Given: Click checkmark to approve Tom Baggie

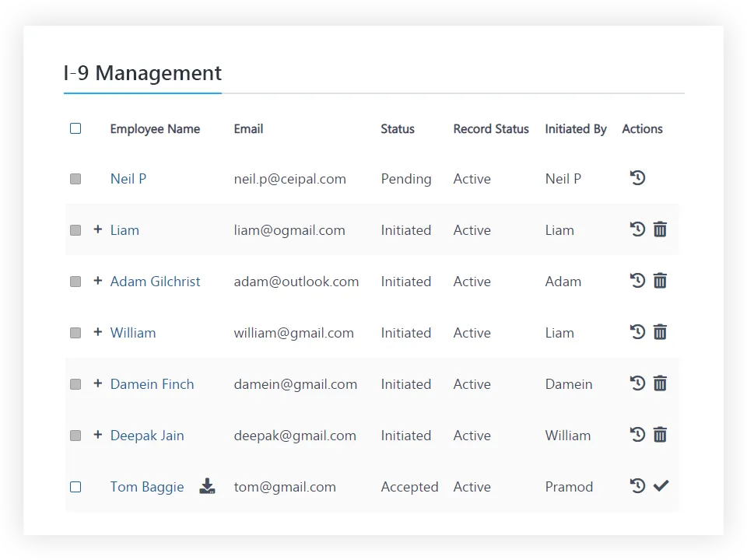Looking at the screenshot, I should (661, 486).
